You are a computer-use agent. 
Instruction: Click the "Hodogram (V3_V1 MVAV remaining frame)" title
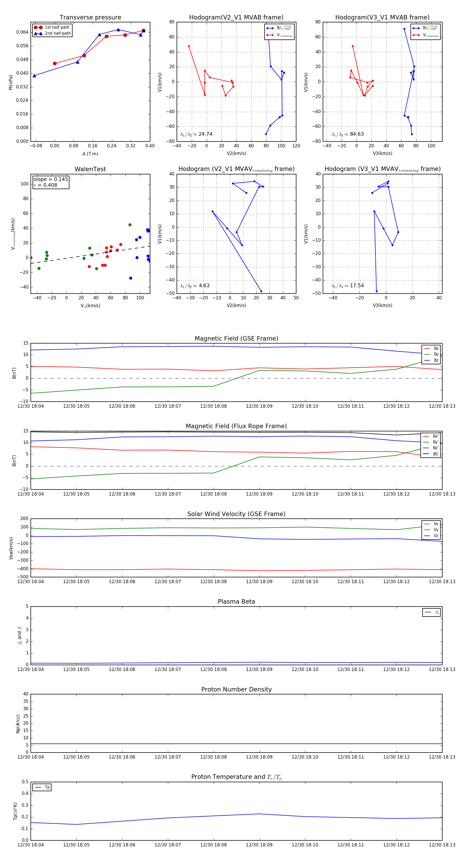382,169
